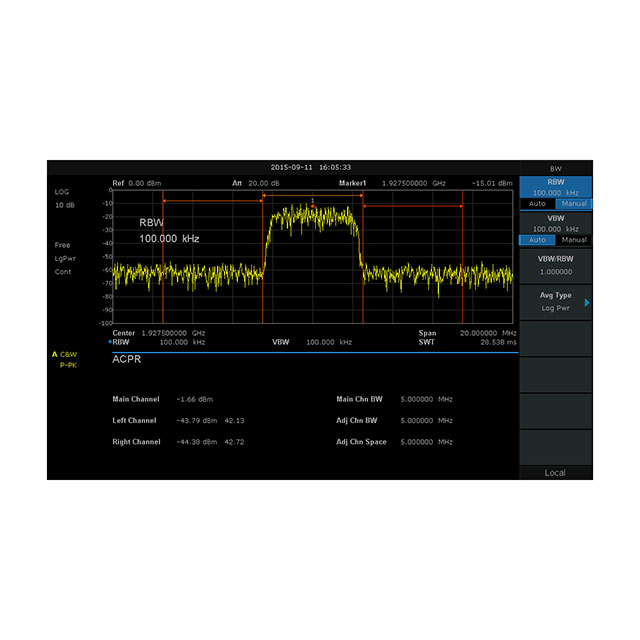640x640 pixels.
Task: Click marker 1 dot on signal trace
Action: click(x=312, y=205)
